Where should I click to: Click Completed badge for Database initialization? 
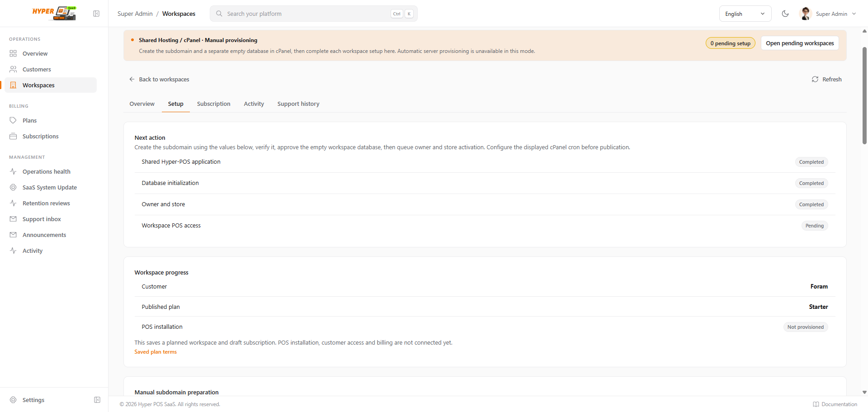click(x=811, y=183)
